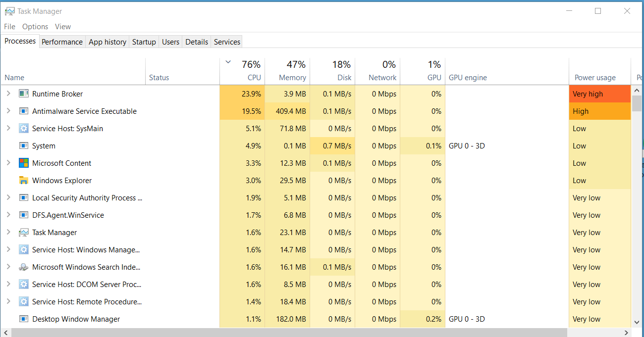Image resolution: width=644 pixels, height=337 pixels.
Task: Expand the Task Manager process group
Action: (8, 232)
